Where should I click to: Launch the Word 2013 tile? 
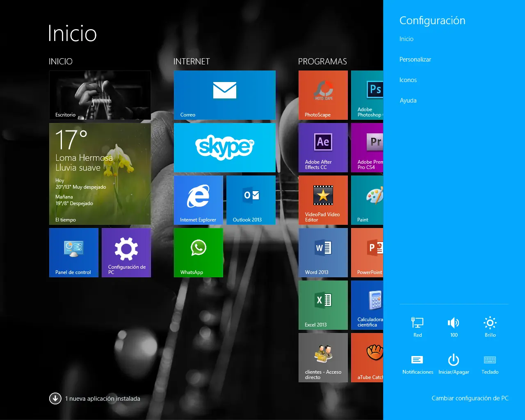tap(323, 253)
